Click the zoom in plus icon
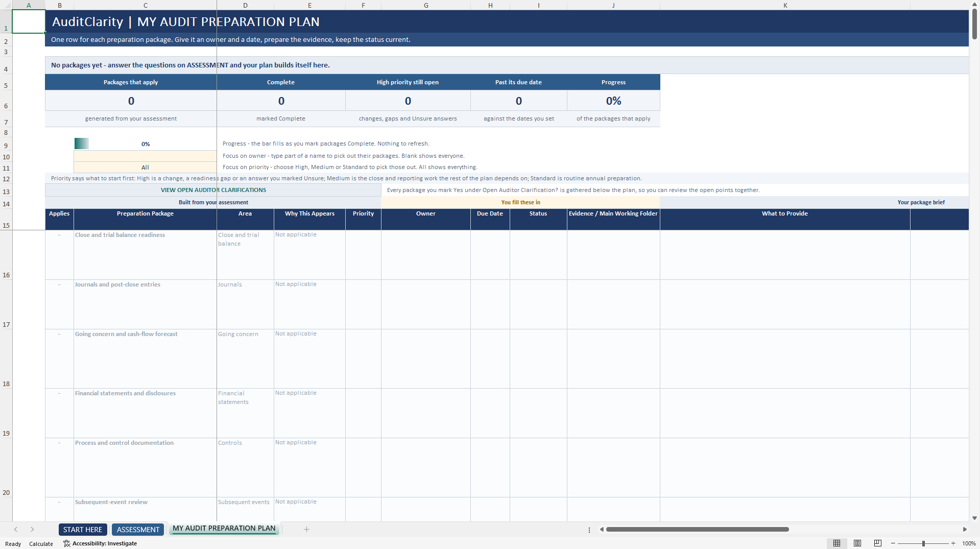Viewport: 980px width, 549px height. 953,543
